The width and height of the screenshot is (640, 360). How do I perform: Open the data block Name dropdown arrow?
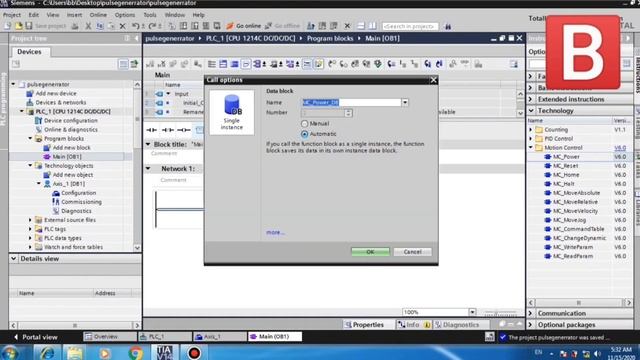tap(405, 102)
